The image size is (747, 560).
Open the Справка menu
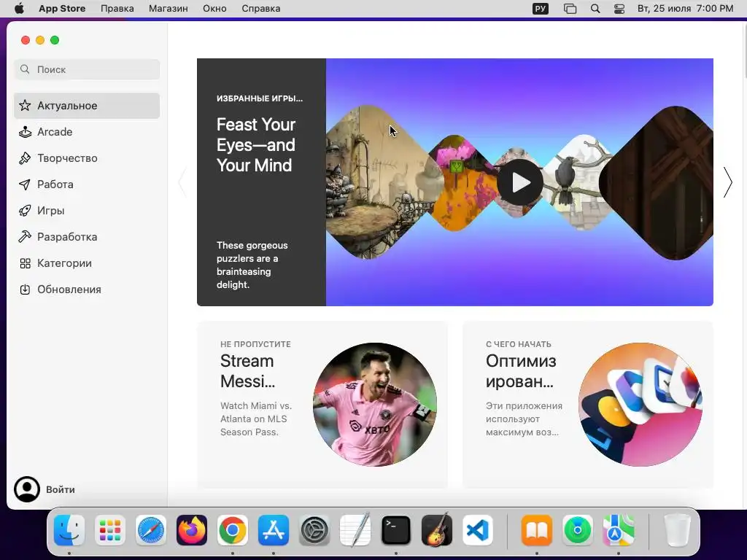pos(260,9)
